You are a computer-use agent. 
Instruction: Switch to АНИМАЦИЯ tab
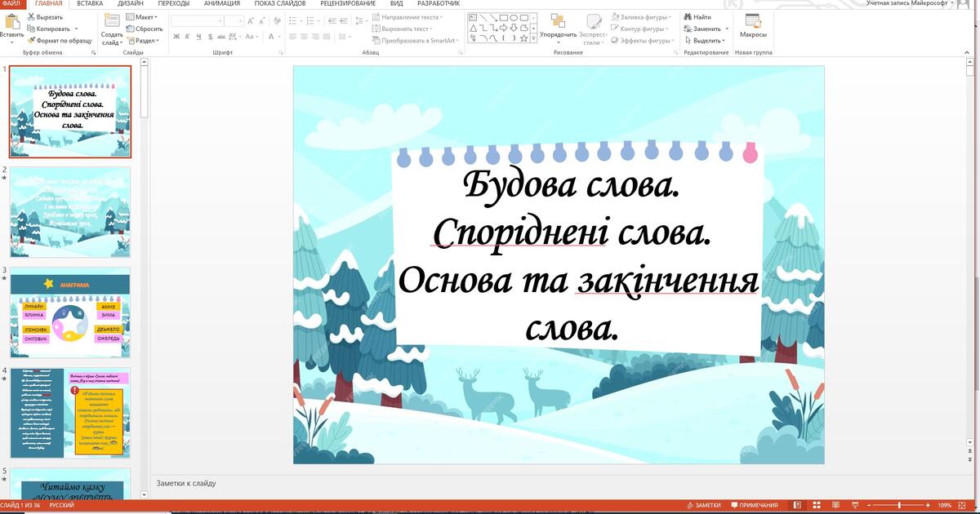[x=221, y=3]
